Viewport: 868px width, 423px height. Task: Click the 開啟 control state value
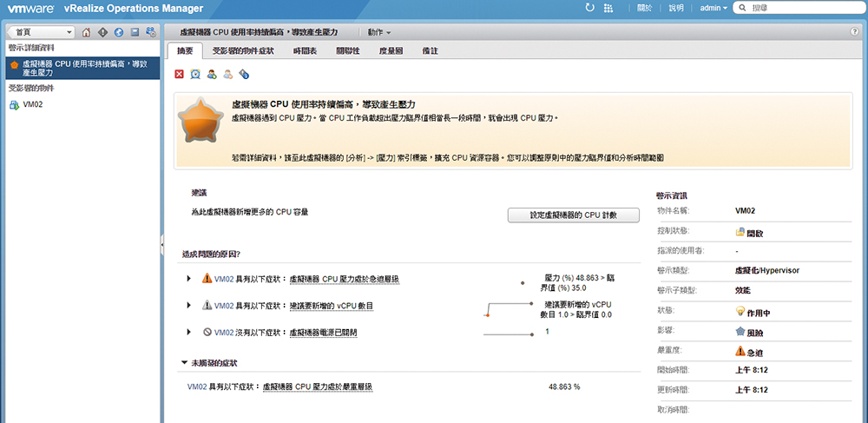755,234
